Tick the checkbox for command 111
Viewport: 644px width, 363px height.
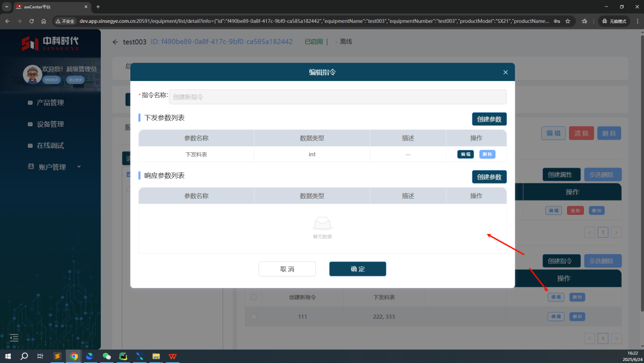(x=254, y=317)
